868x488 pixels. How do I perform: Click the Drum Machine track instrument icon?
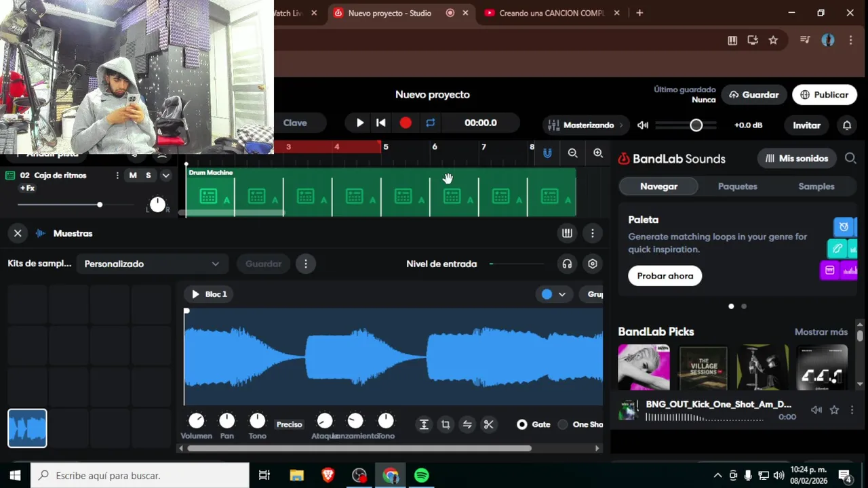[x=10, y=176]
